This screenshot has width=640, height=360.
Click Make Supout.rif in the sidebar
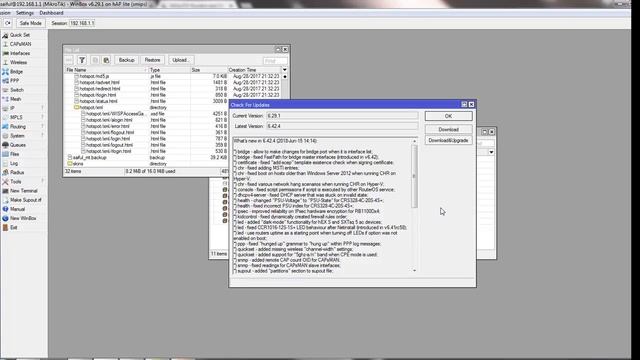pyautogui.click(x=26, y=200)
